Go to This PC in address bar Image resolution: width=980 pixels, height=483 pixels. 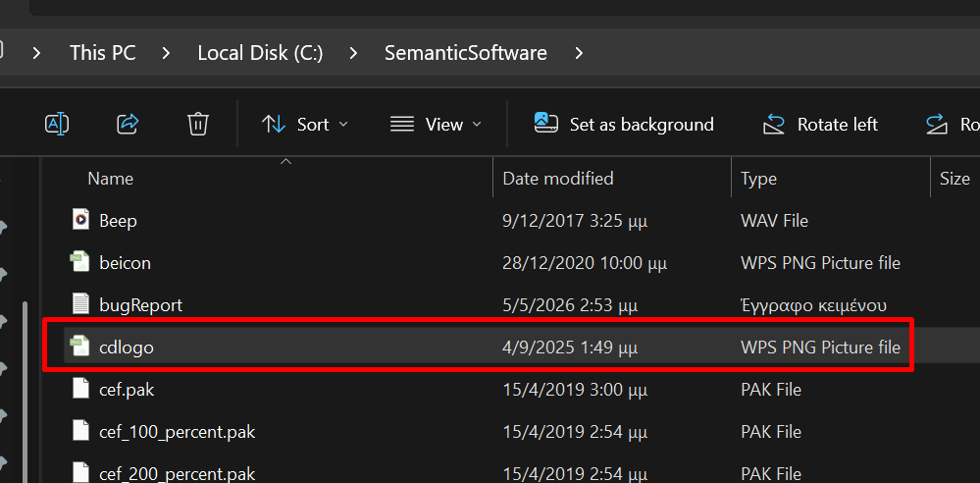tap(102, 53)
